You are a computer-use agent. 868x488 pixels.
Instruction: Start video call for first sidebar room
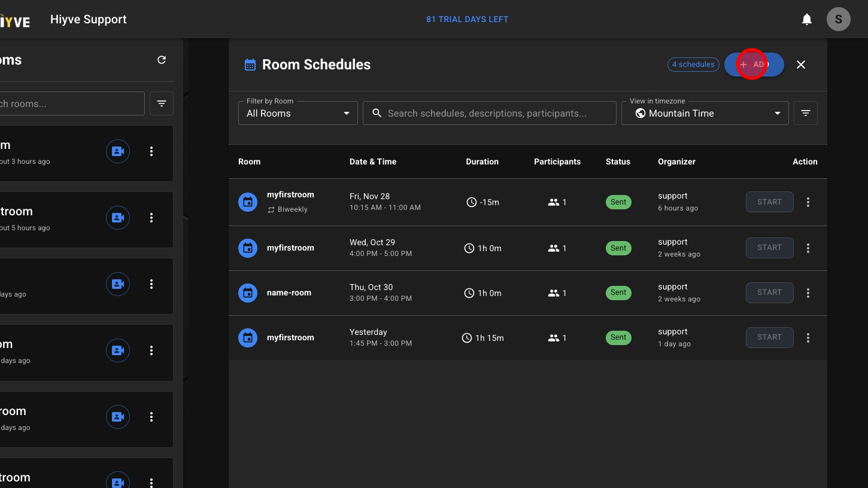point(118,152)
